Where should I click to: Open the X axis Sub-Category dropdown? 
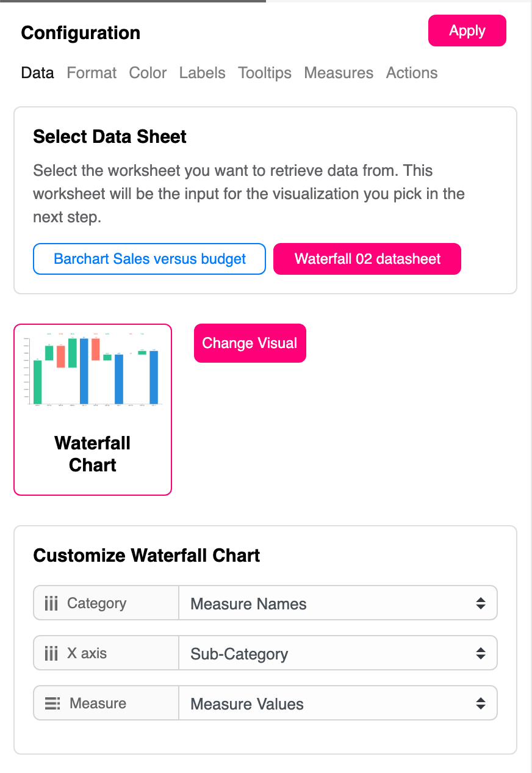coord(337,654)
